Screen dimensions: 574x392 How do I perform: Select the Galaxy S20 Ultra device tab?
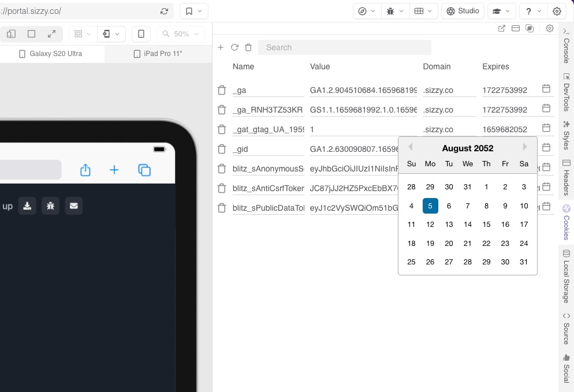51,54
